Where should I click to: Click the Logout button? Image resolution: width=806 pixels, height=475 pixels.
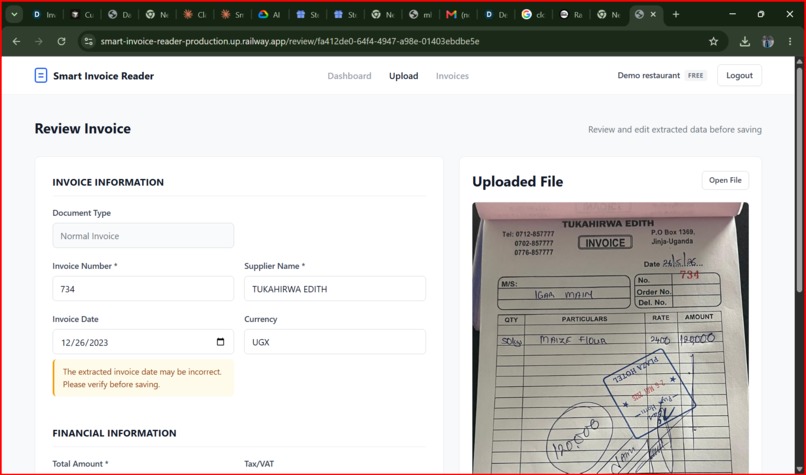(739, 76)
